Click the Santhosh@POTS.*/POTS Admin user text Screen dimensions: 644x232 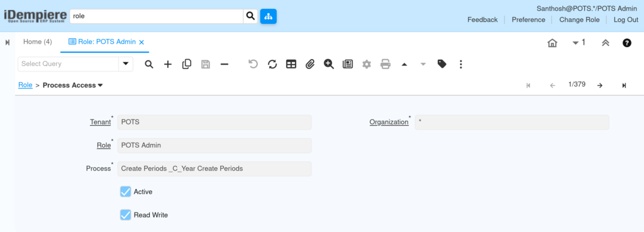pos(587,9)
